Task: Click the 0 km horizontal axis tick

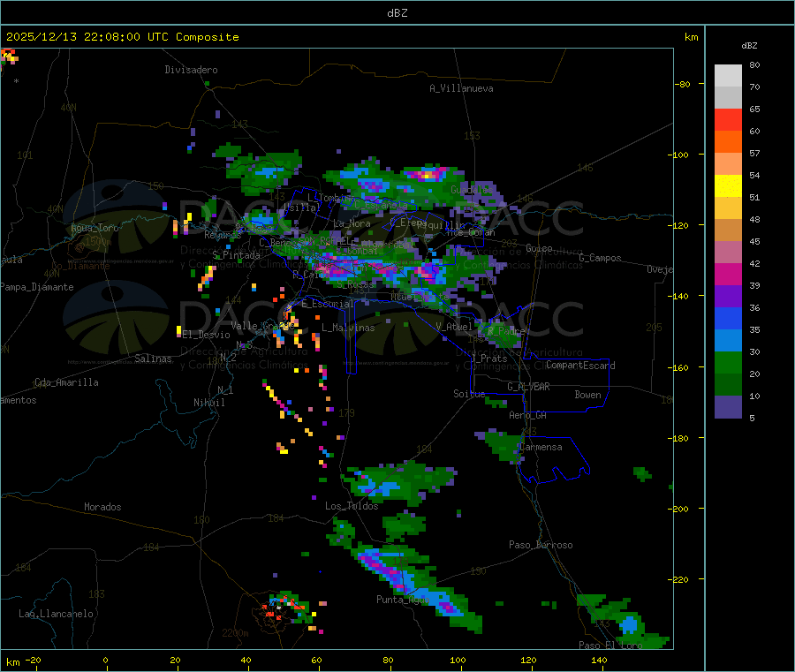Action: click(105, 660)
